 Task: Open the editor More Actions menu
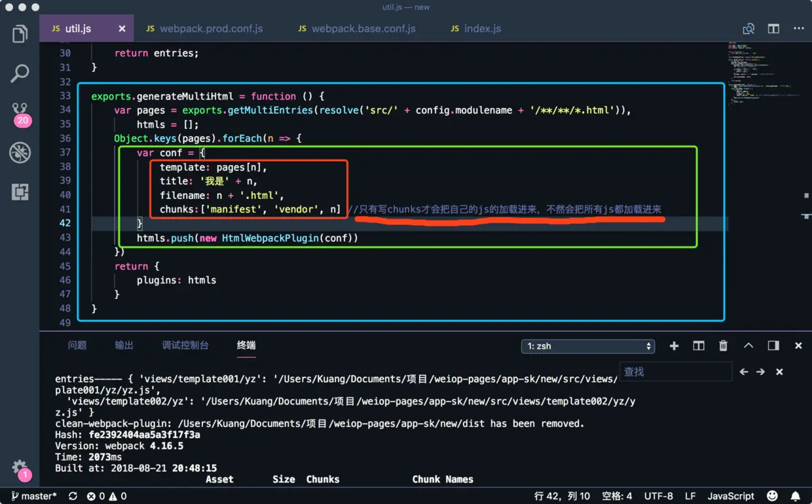coord(798,29)
